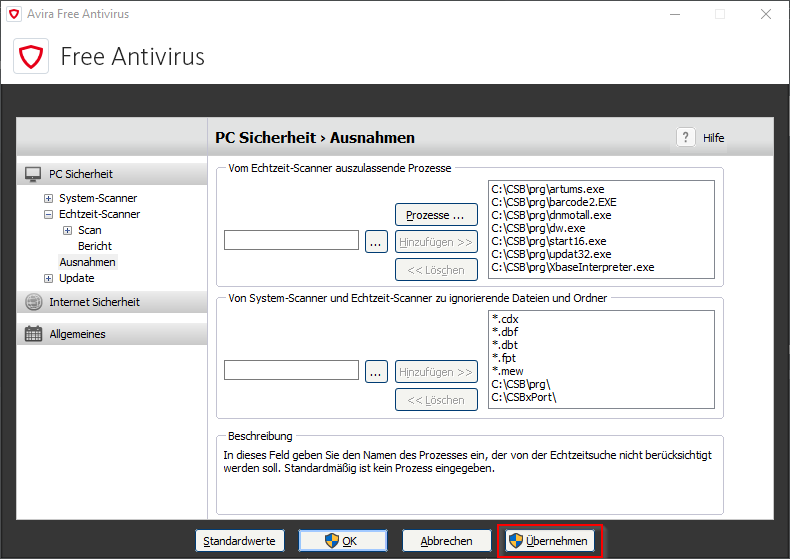
Task: Select the C:\CSB\prg\ folder exclusion
Action: pos(521,384)
